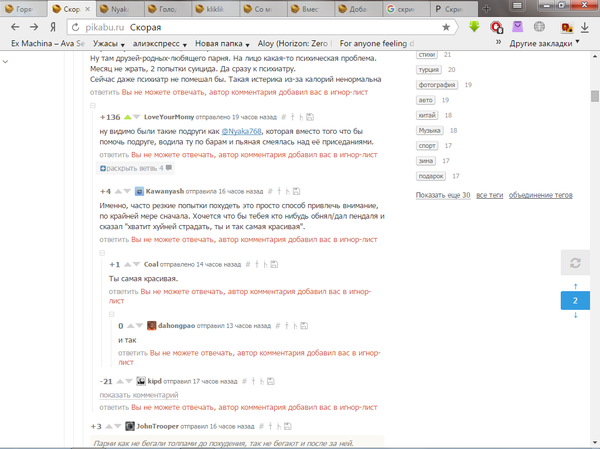Open the "Ужасы" bookmark folder
The height and width of the screenshot is (449, 600).
point(112,44)
